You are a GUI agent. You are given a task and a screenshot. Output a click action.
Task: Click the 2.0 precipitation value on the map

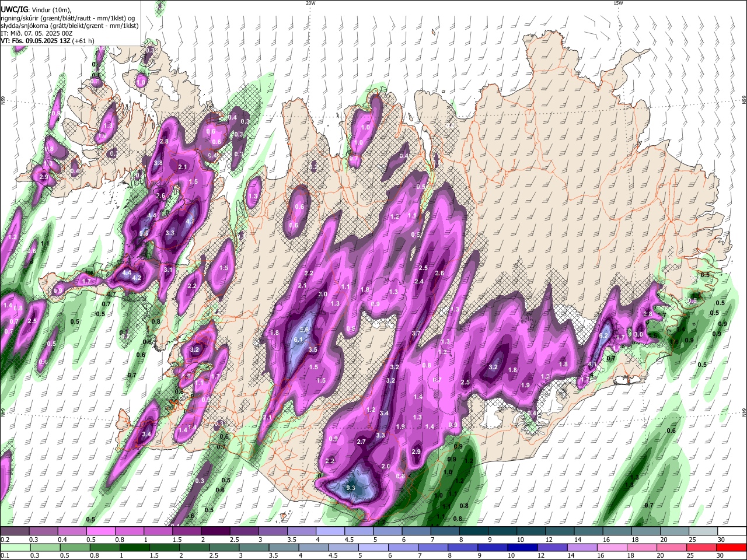[385, 466]
